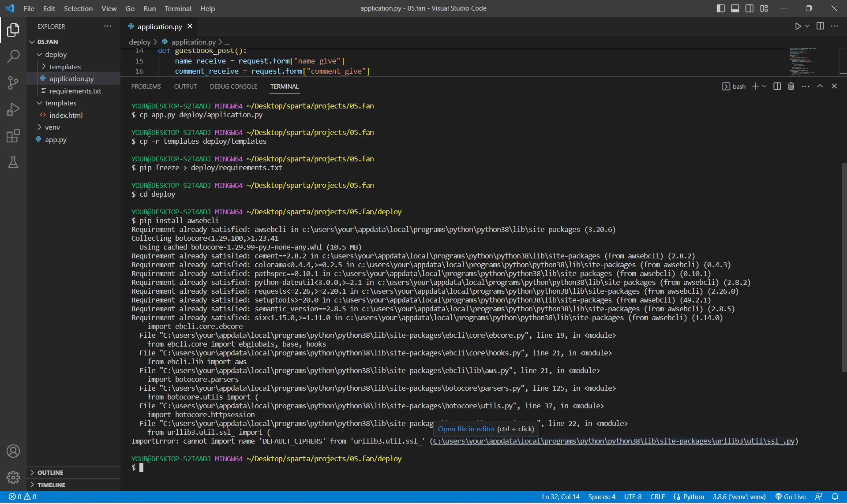
Task: Open the File menu
Action: [x=29, y=8]
